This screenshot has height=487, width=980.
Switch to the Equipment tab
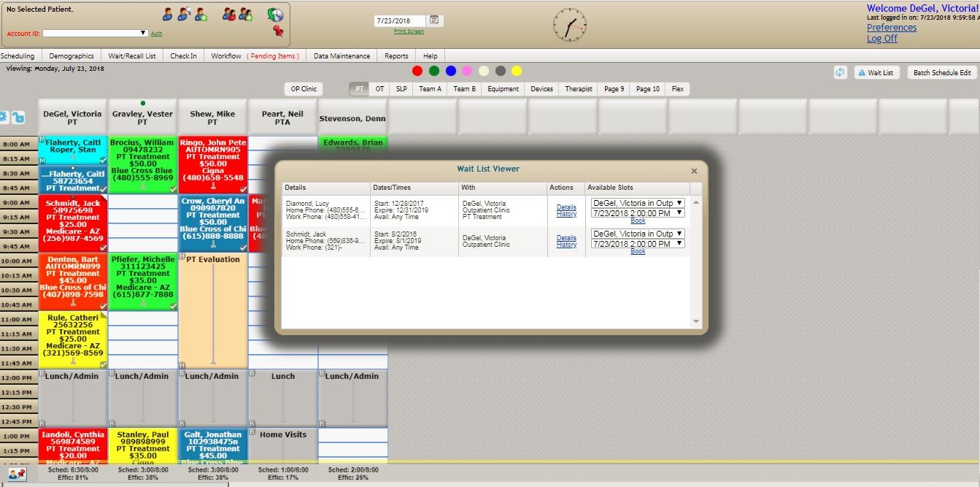tap(503, 89)
